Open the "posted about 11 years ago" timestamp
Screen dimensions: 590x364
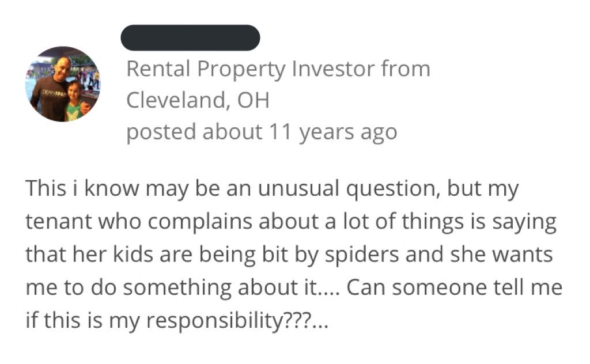pos(262,132)
